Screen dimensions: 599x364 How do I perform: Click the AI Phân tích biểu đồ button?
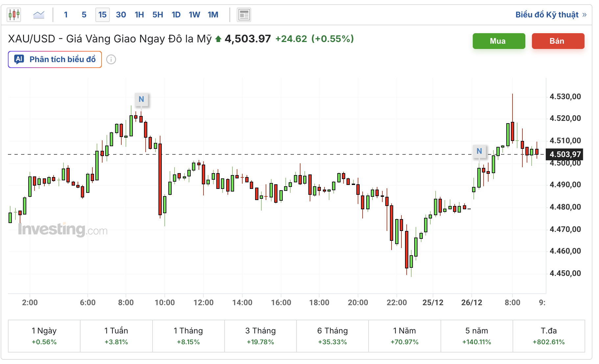(x=55, y=59)
